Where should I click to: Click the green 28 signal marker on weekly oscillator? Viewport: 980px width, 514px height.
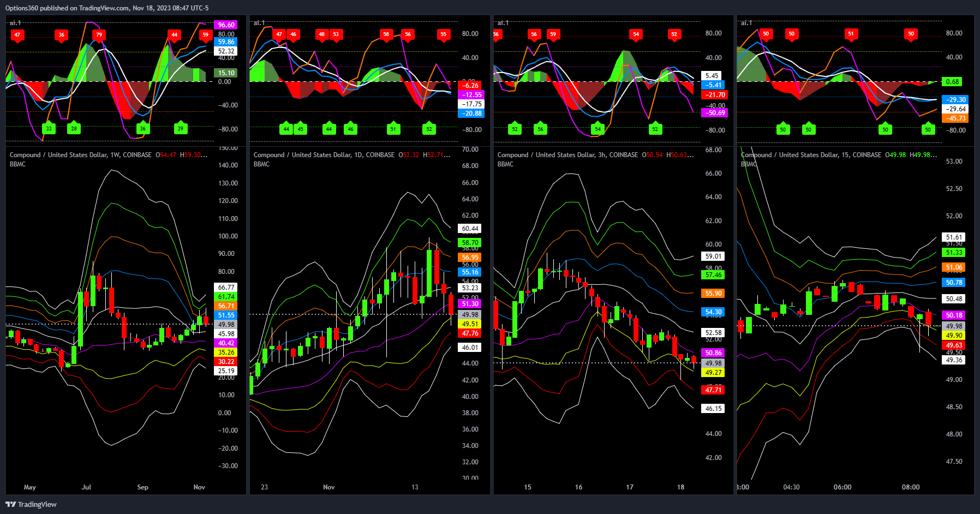tap(74, 128)
